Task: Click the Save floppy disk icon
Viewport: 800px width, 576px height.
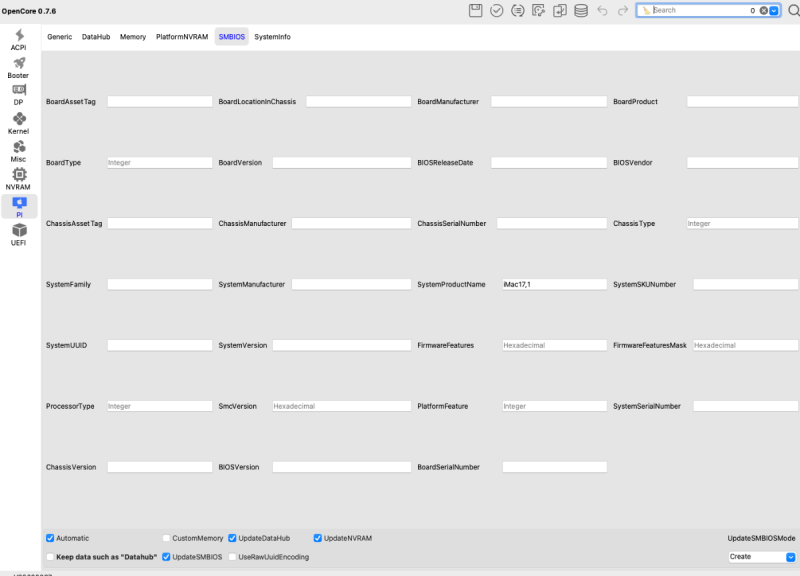Action: click(476, 10)
